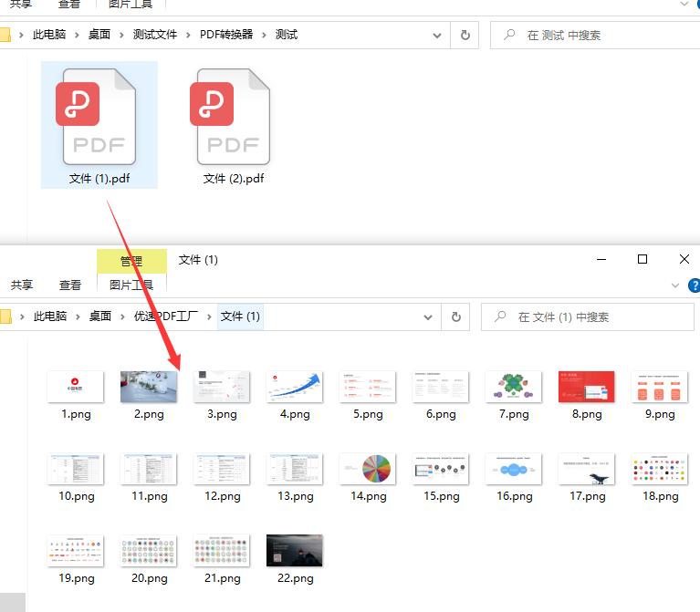Expand chevron after 桌面 in 文件 (1) window
This screenshot has height=612, width=700.
(122, 316)
